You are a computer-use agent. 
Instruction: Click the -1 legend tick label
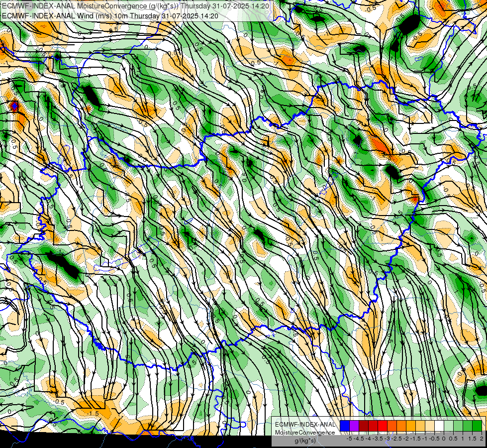tap(425, 439)
